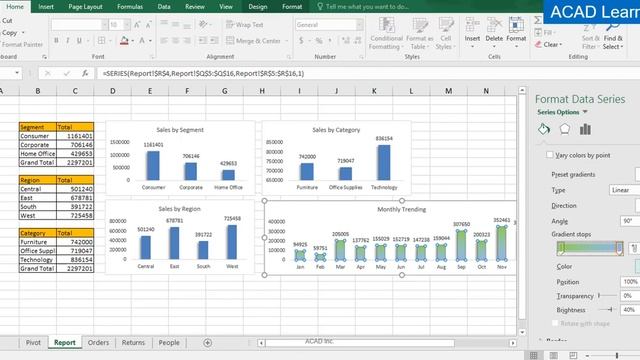Click the Font Color icon
The image size is (640, 360).
142,40
